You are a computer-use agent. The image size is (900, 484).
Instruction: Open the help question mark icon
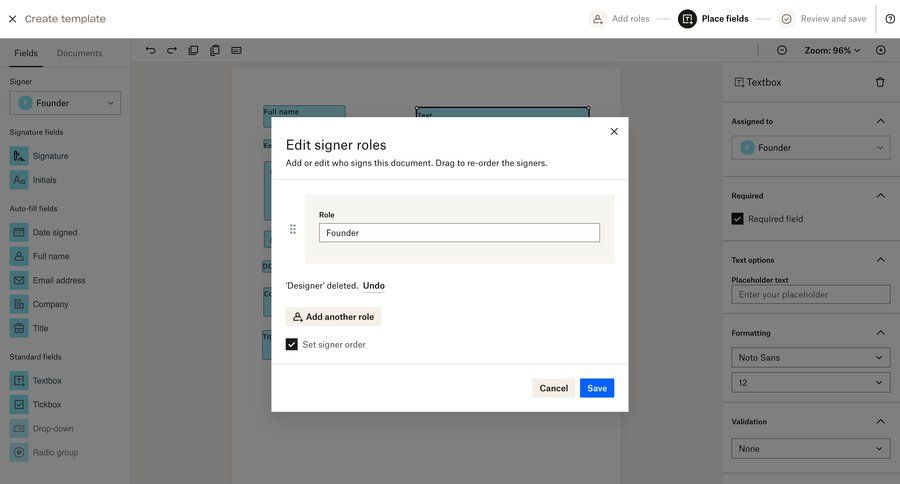(890, 19)
